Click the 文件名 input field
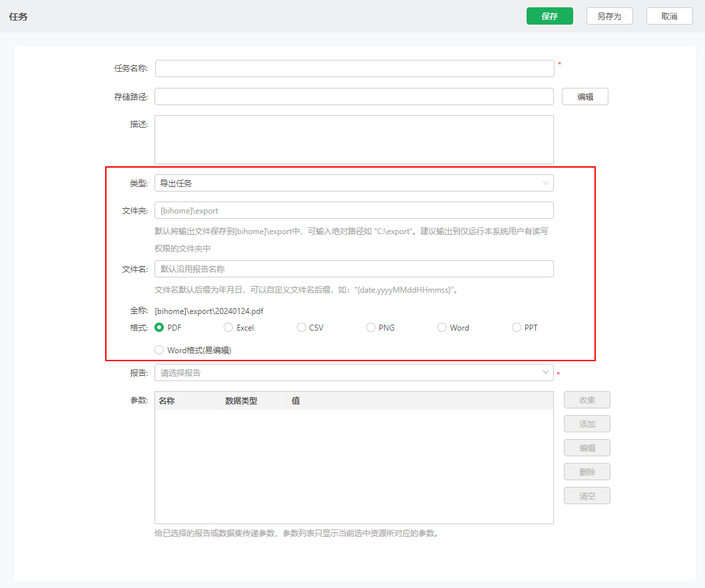Viewport: 705px width, 588px height. [354, 269]
